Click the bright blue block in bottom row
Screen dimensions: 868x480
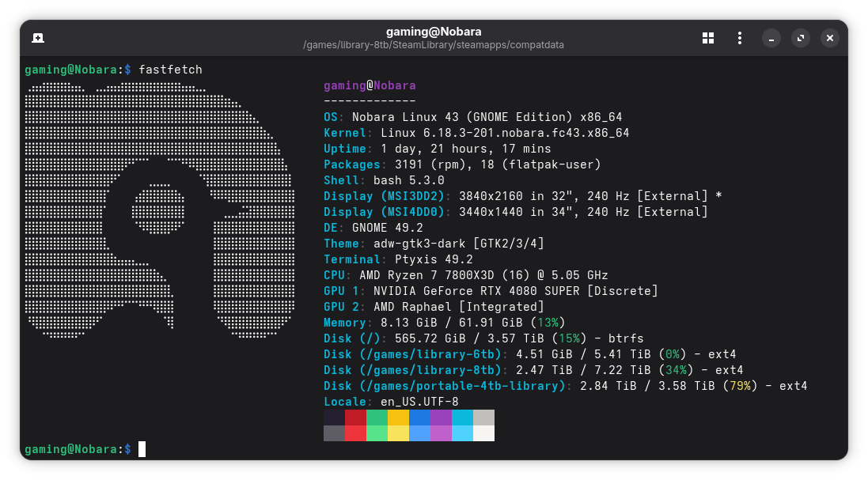click(419, 433)
